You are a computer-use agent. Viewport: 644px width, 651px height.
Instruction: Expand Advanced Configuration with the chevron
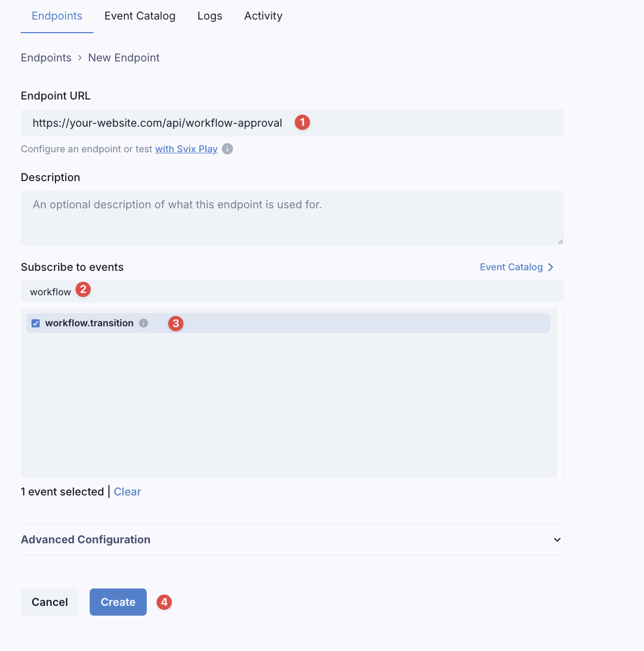tap(557, 540)
